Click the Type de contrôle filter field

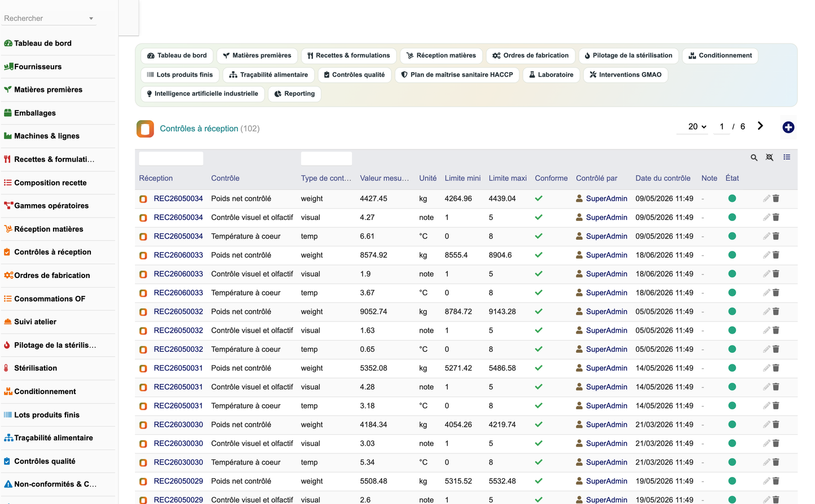click(x=327, y=158)
